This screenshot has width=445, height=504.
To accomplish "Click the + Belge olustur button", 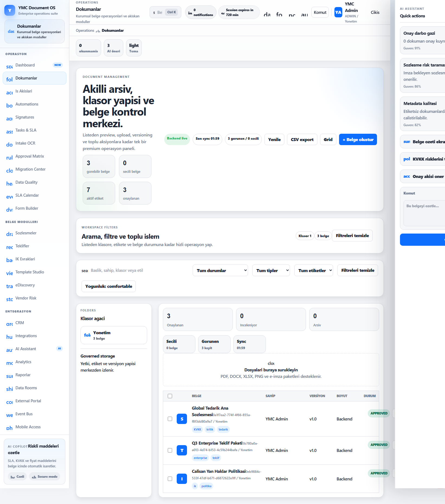I will coord(358,139).
